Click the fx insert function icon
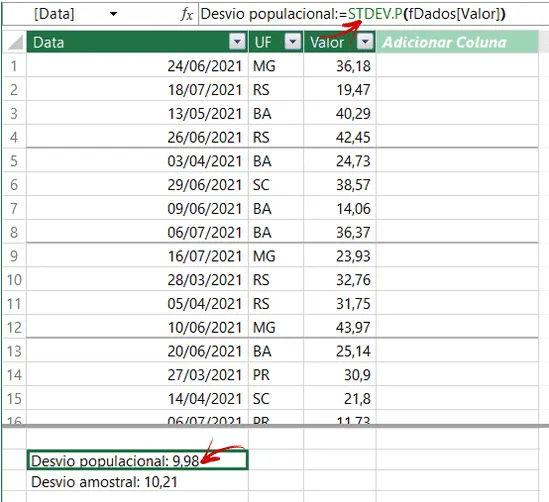Viewport: 549px width, 502px height. coord(187,14)
